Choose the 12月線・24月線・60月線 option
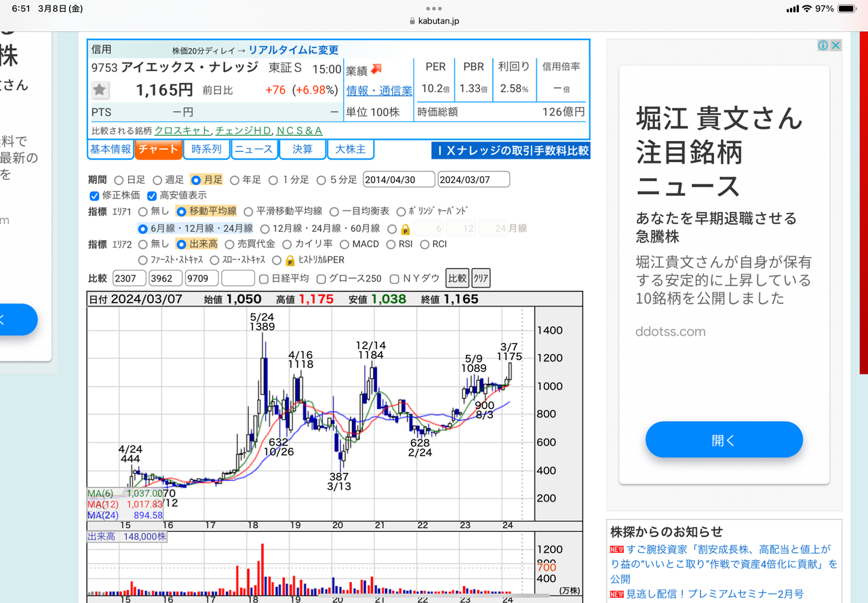The image size is (868, 603). click(265, 229)
